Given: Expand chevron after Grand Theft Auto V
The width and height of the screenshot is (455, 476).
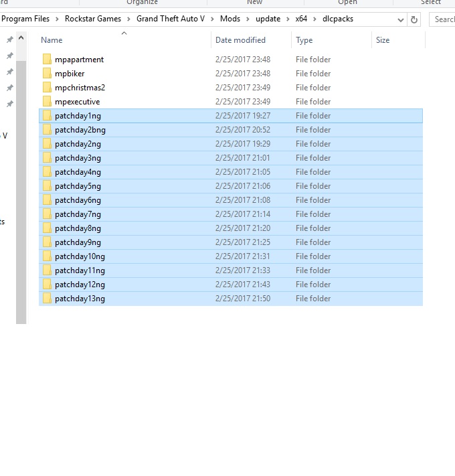Looking at the screenshot, I should click(212, 19).
